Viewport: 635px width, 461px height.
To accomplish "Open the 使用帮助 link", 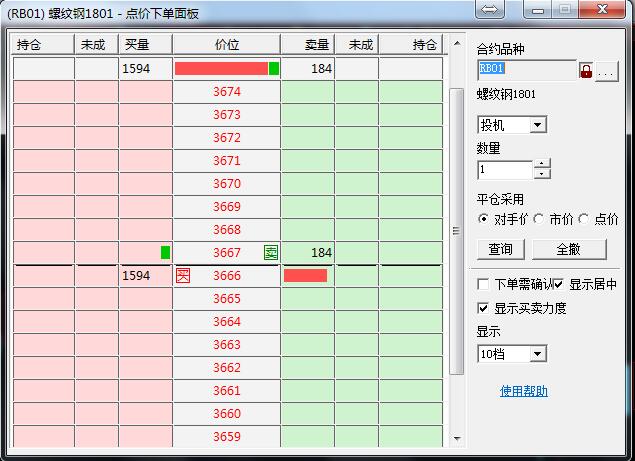I will pos(524,391).
